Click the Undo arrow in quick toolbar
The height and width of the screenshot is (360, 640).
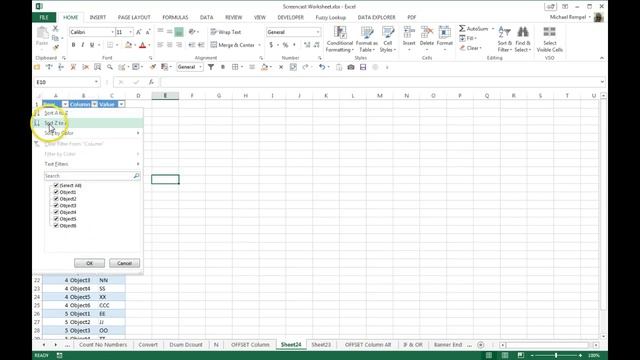[322, 67]
